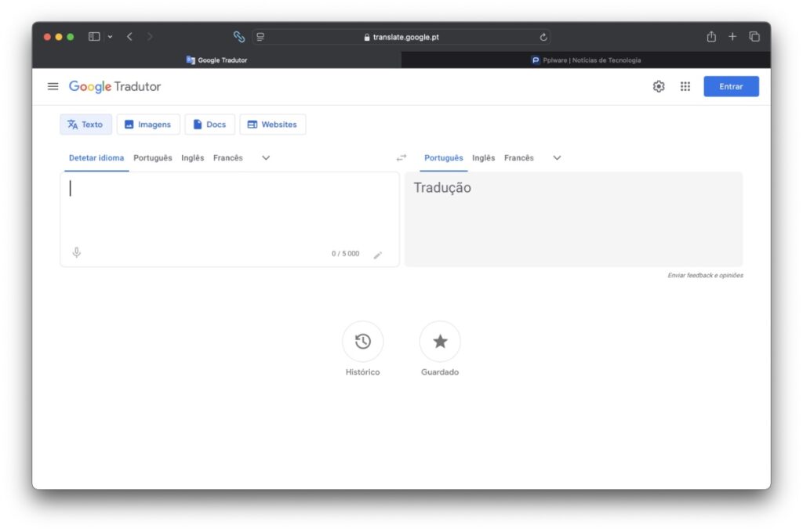Open the Histórico history button
Image resolution: width=803 pixels, height=532 pixels.
tap(362, 341)
